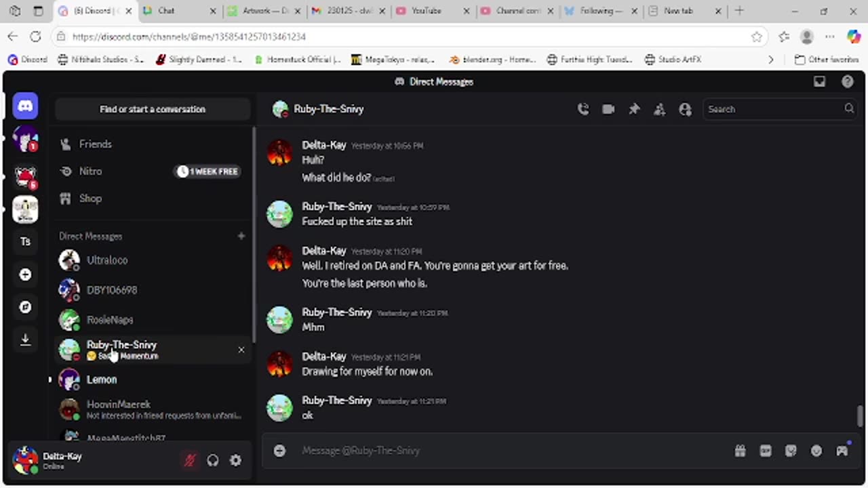Open the RooieNaps direct message
The height and width of the screenshot is (488, 868).
[x=152, y=320]
